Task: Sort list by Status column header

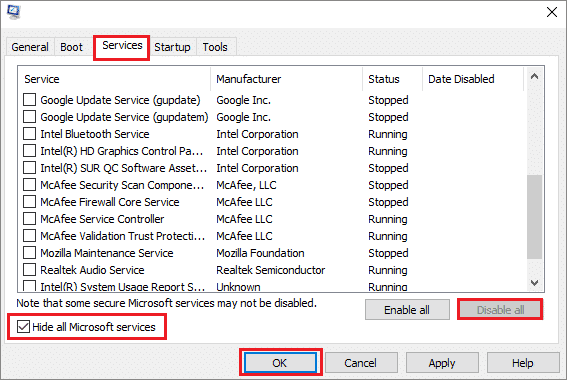Action: [392, 79]
